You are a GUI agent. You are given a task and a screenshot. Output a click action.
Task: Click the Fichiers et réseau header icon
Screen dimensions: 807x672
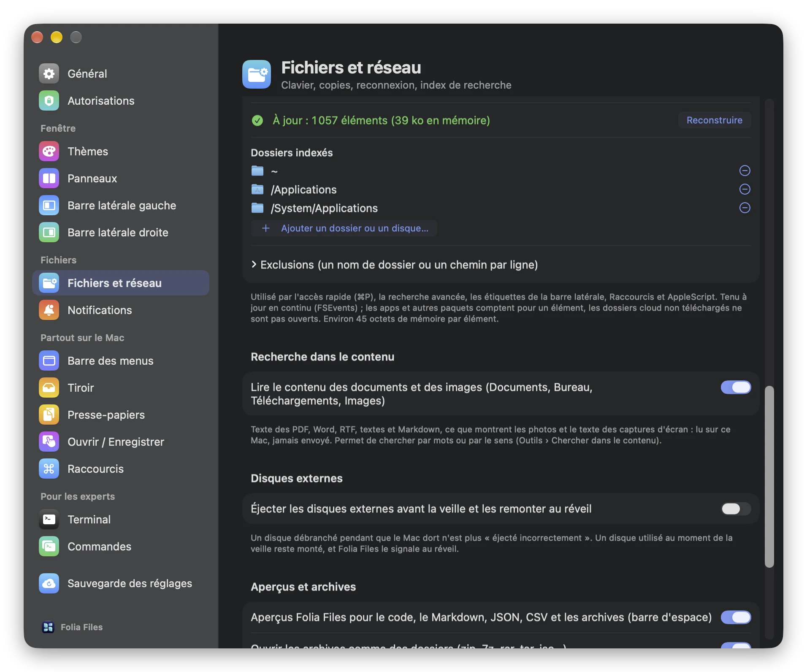coord(257,74)
